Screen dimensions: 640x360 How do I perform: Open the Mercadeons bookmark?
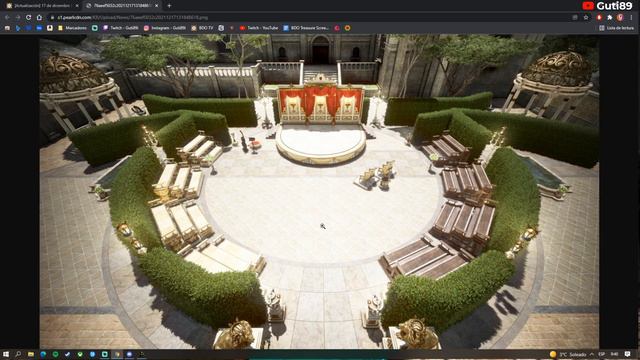pos(72,28)
